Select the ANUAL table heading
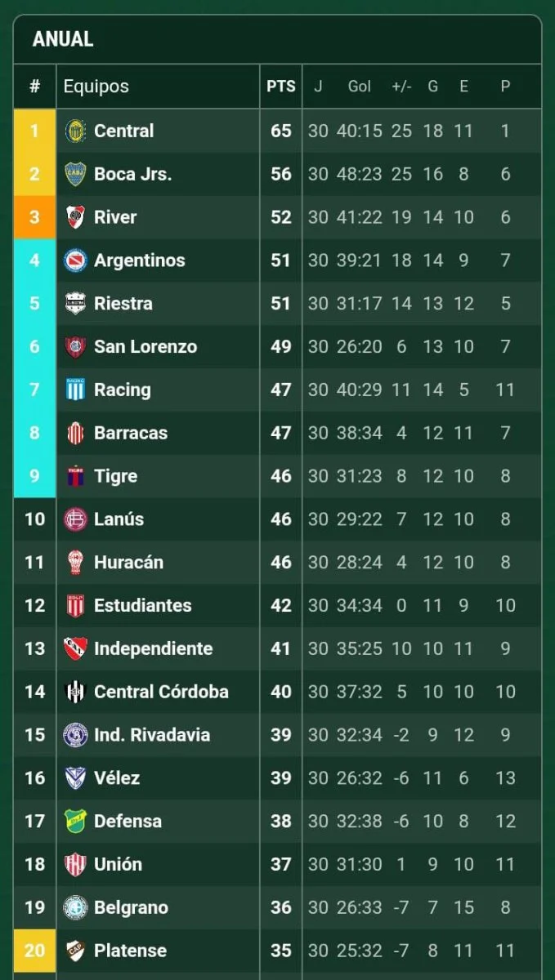This screenshot has width=555, height=980. 63,39
